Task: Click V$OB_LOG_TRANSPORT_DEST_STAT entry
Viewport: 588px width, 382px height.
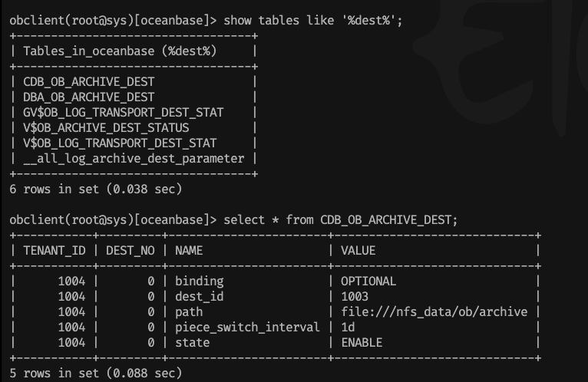Action: pos(120,143)
